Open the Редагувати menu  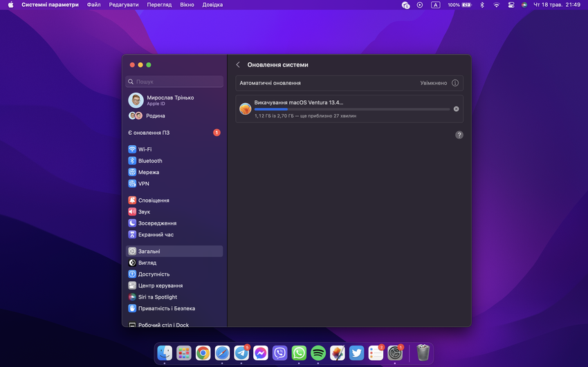[123, 5]
